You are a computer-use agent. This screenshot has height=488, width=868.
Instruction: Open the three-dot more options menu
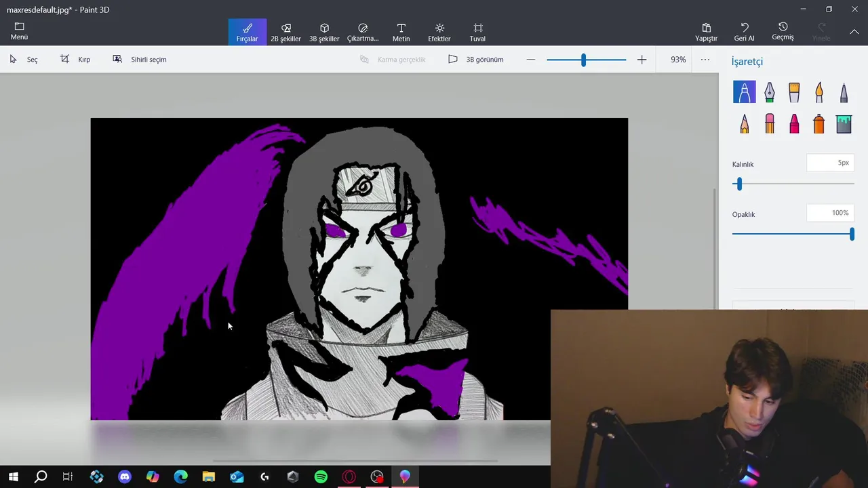705,60
